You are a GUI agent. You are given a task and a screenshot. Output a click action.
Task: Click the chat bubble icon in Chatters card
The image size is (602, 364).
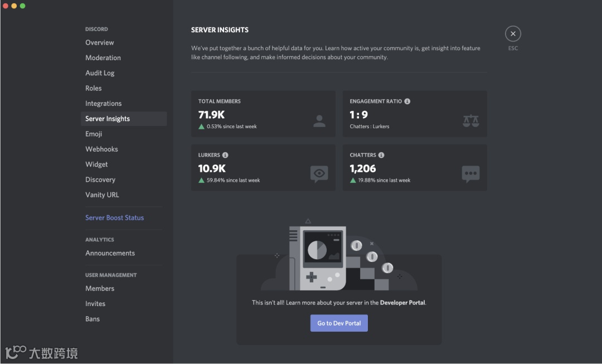[x=470, y=174]
